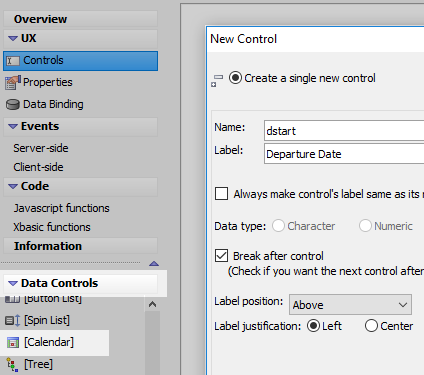Select Numeric data type radio button

pos(365,226)
